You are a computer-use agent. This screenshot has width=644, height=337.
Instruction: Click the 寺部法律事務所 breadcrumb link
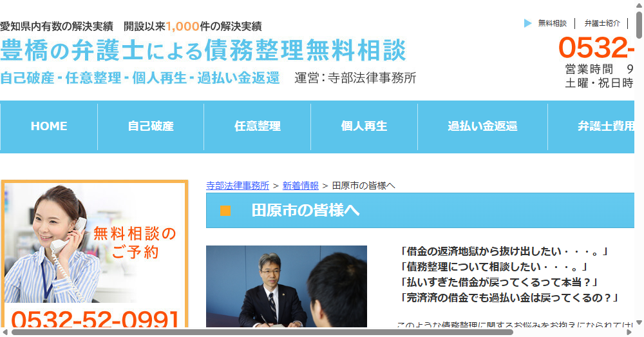[x=238, y=186]
